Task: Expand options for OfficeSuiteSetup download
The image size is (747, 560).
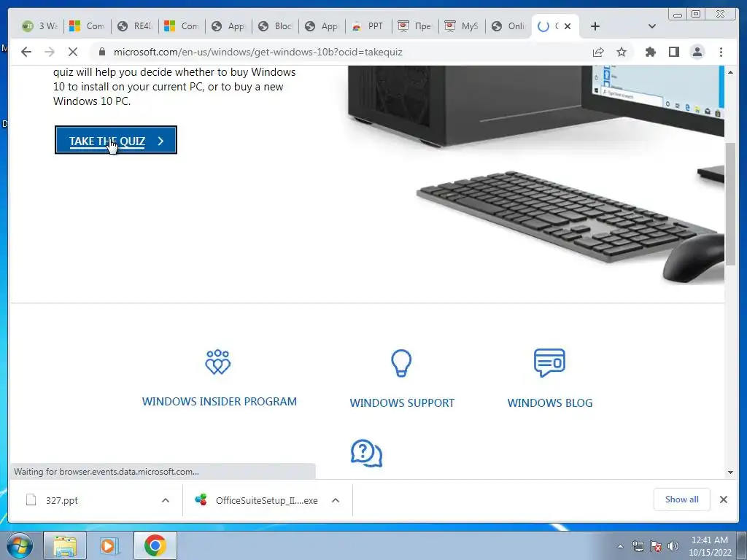Action: (x=336, y=500)
